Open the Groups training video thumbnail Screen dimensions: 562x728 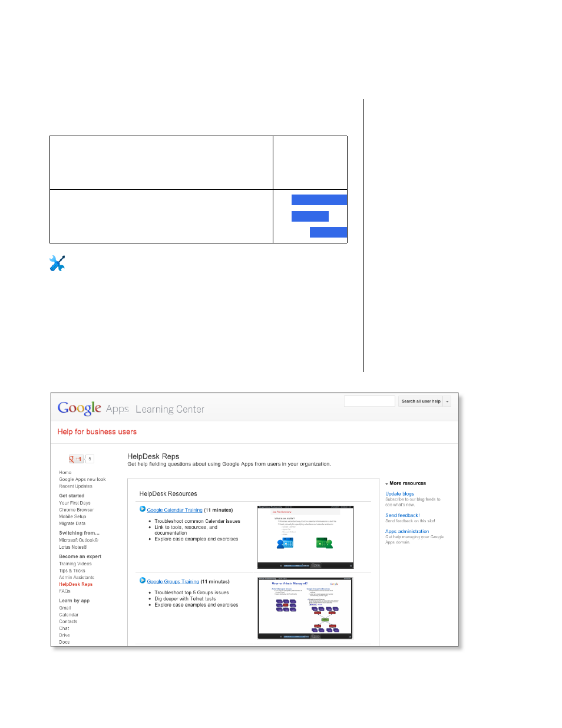[x=305, y=608]
